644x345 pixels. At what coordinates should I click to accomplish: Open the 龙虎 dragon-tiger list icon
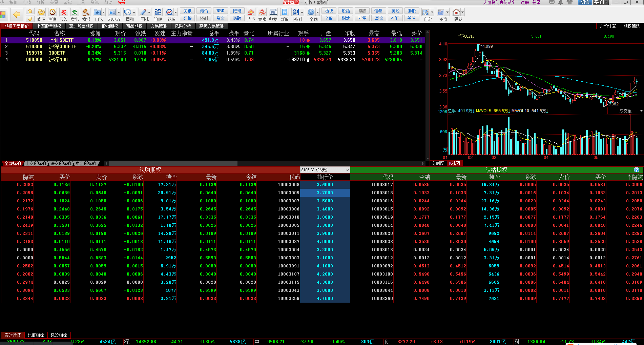point(262,13)
